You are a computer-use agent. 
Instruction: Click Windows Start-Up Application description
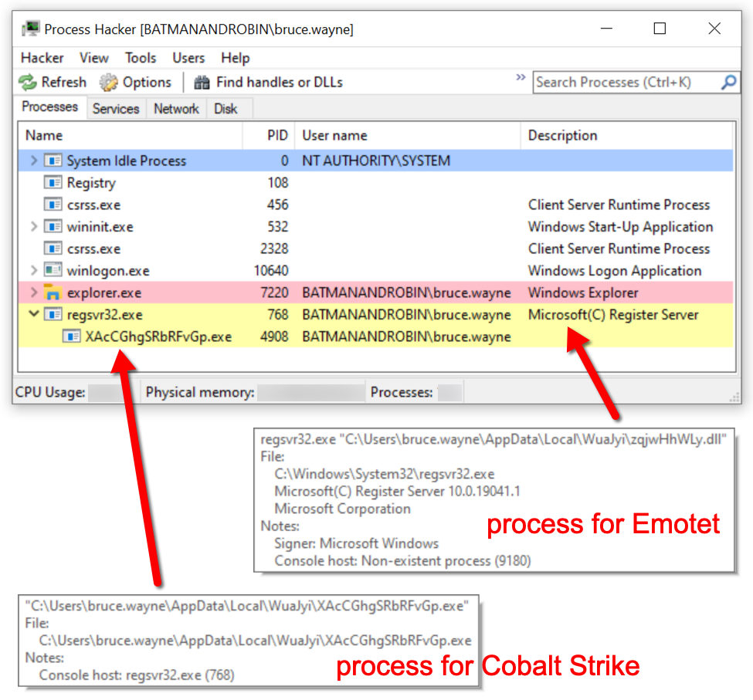coord(620,226)
